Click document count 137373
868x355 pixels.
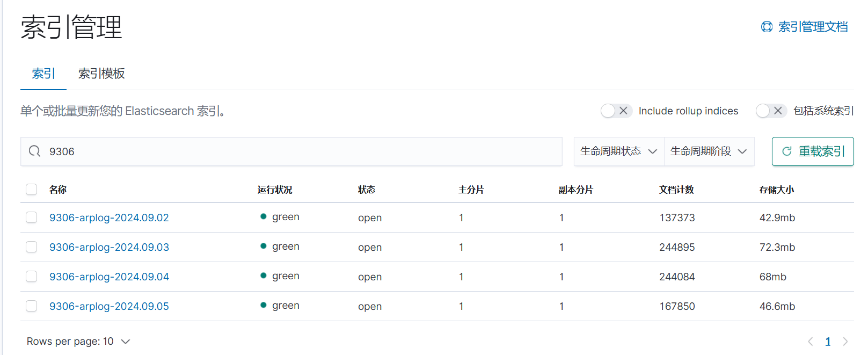coord(677,218)
